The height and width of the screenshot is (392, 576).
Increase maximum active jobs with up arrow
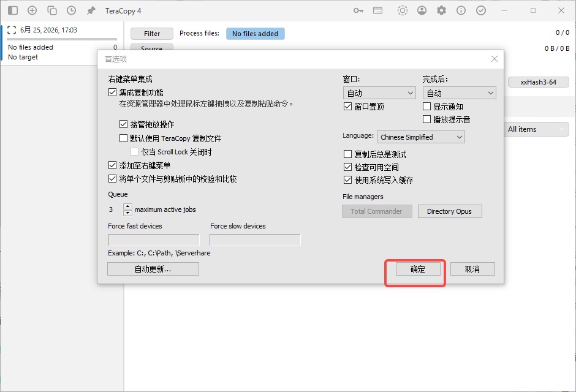(127, 206)
